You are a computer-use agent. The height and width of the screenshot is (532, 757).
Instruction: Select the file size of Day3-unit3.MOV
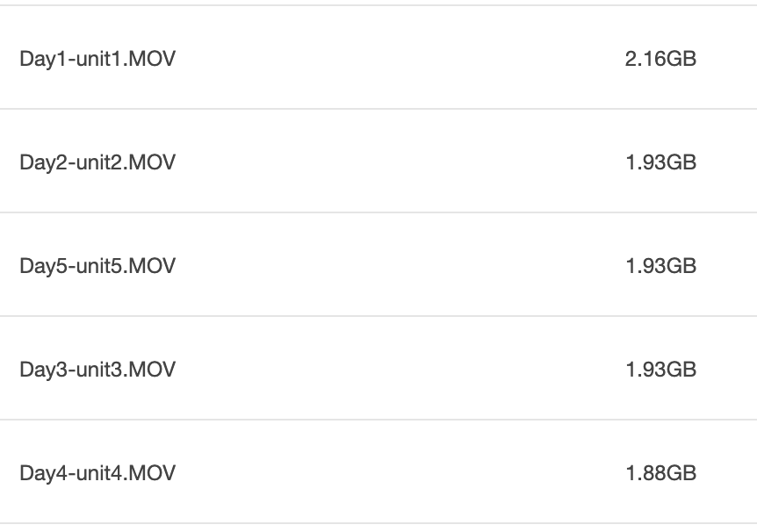[660, 370]
